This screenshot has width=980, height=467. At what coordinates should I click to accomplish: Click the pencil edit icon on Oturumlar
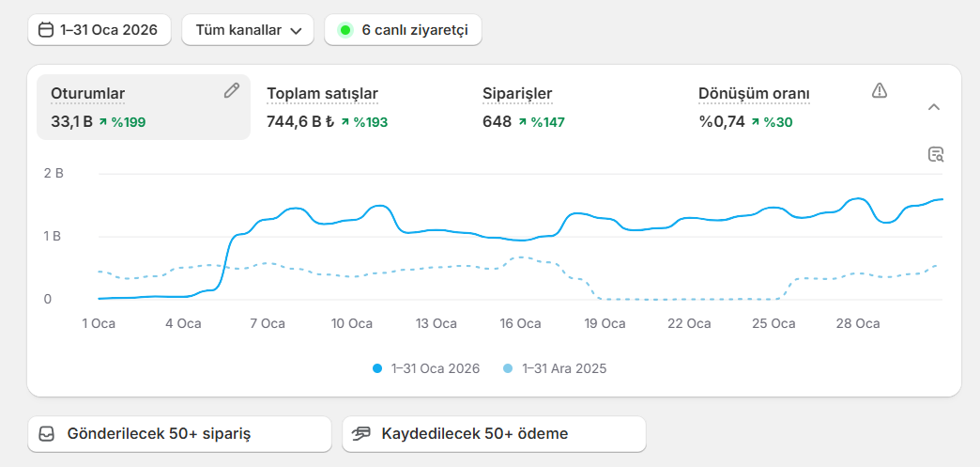(232, 90)
